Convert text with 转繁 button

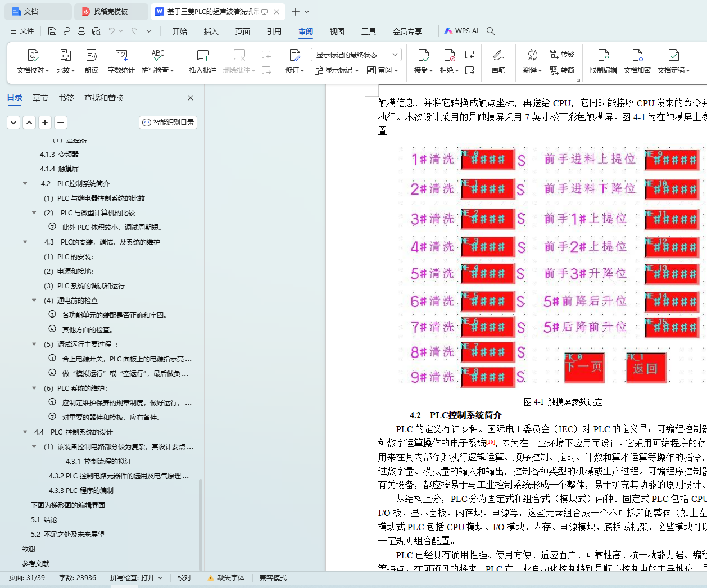point(562,55)
